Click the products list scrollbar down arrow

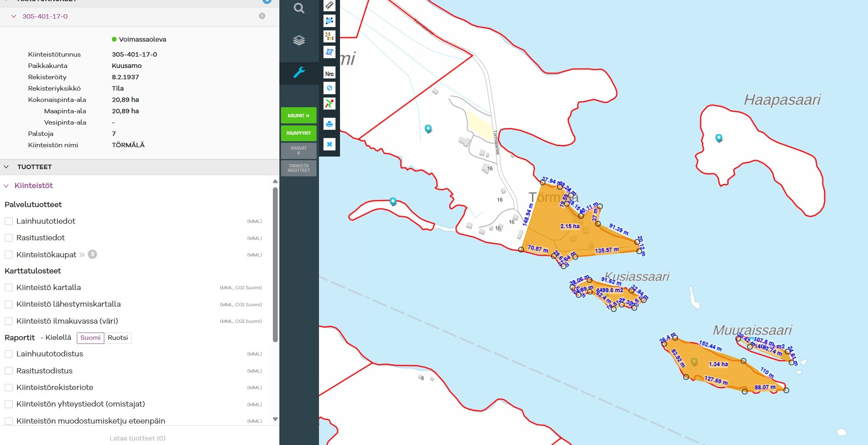(x=275, y=419)
